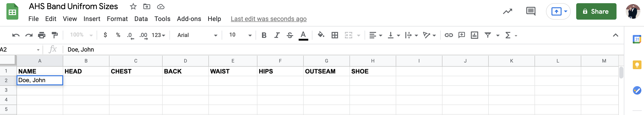Open the fill color picker
The width and height of the screenshot is (644, 115).
pyautogui.click(x=321, y=35)
